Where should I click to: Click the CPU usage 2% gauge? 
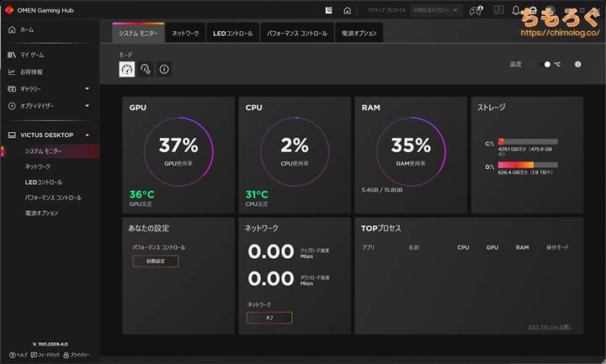(x=295, y=151)
